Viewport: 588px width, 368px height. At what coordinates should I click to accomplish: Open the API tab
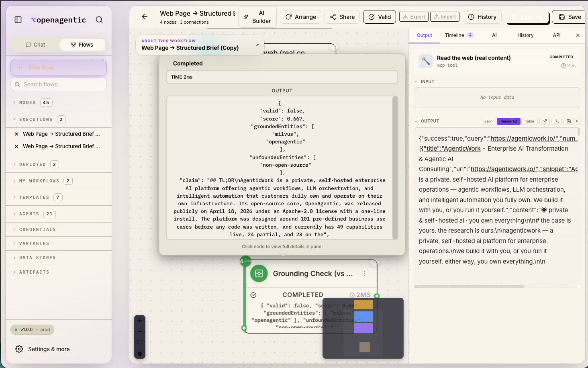click(557, 35)
